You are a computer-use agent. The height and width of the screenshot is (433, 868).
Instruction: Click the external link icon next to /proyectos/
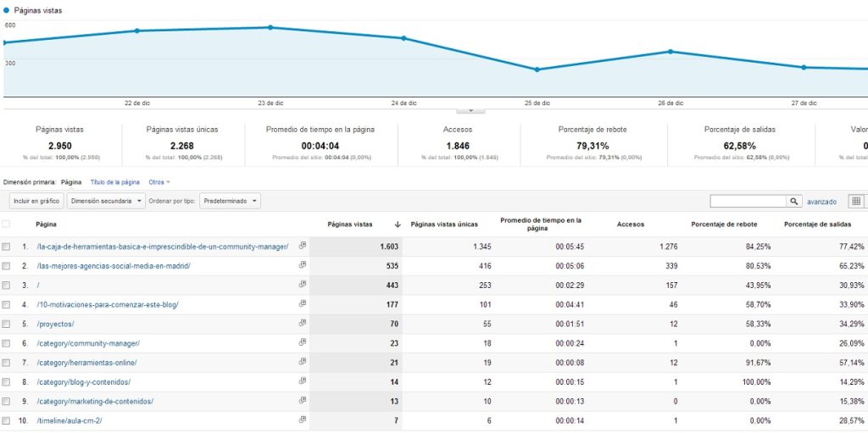[x=303, y=323]
